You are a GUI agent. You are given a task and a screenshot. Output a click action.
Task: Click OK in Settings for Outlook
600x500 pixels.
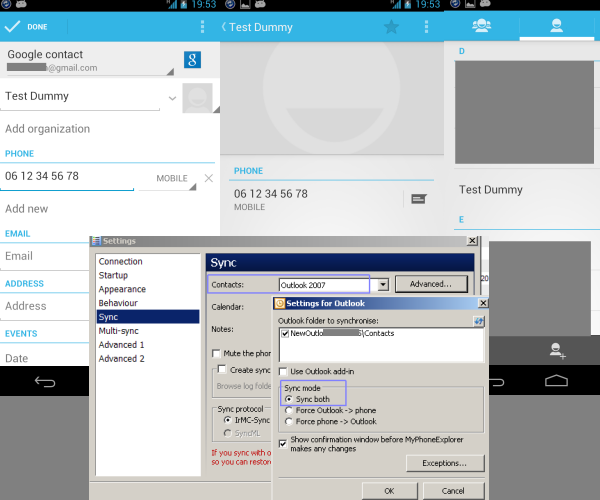[x=390, y=491]
